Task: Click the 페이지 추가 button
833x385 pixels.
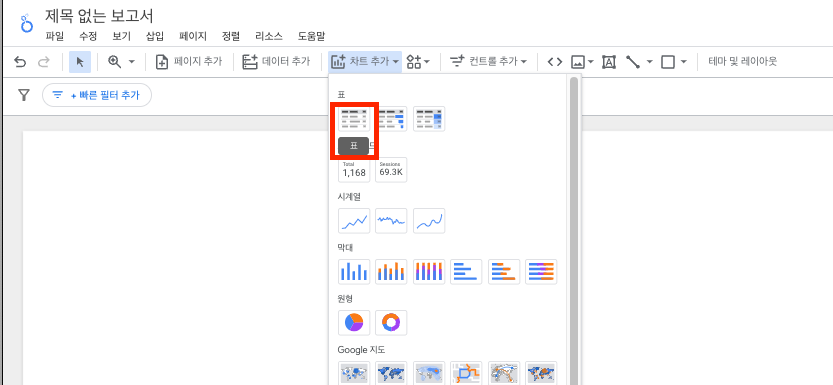Action: pos(189,62)
